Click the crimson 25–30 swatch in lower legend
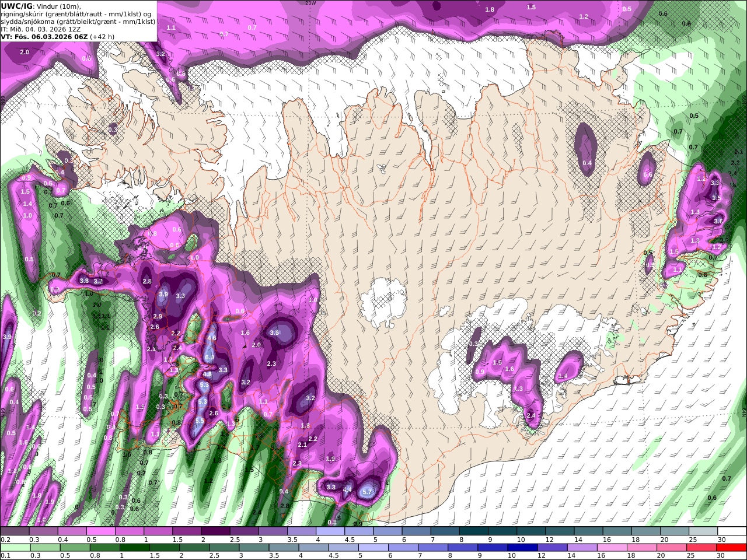The height and width of the screenshot is (560, 747). click(702, 548)
